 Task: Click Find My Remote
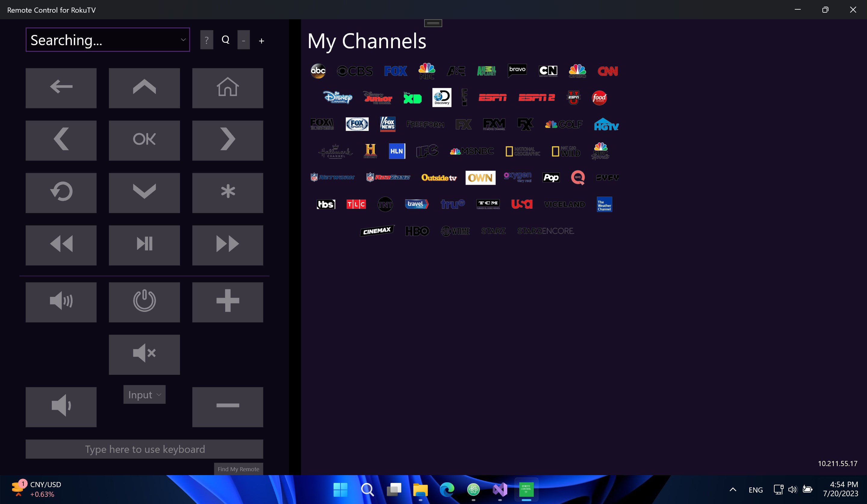pyautogui.click(x=238, y=468)
